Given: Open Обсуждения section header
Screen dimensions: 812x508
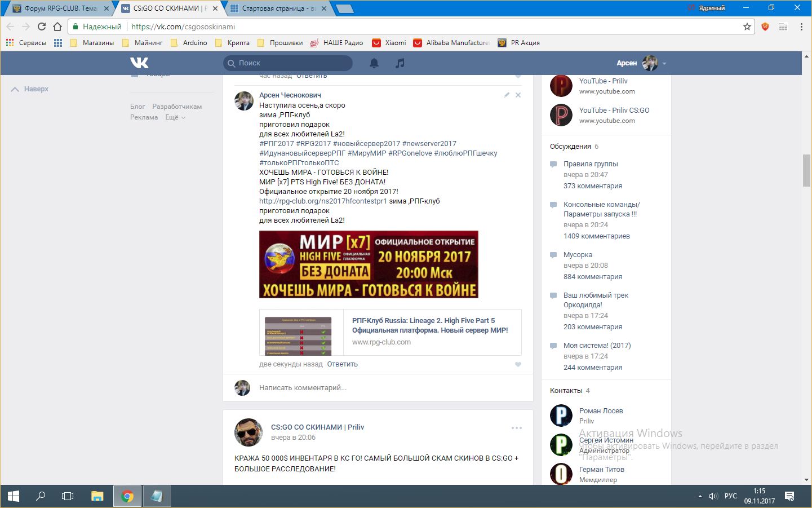Looking at the screenshot, I should tap(570, 147).
